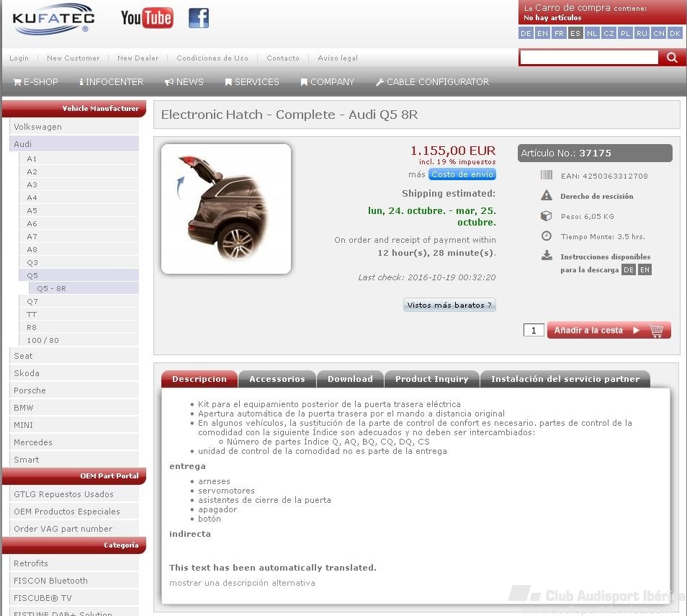Image resolution: width=687 pixels, height=616 pixels.
Task: Click mostrar una descripción alternativa link
Action: click(x=242, y=583)
